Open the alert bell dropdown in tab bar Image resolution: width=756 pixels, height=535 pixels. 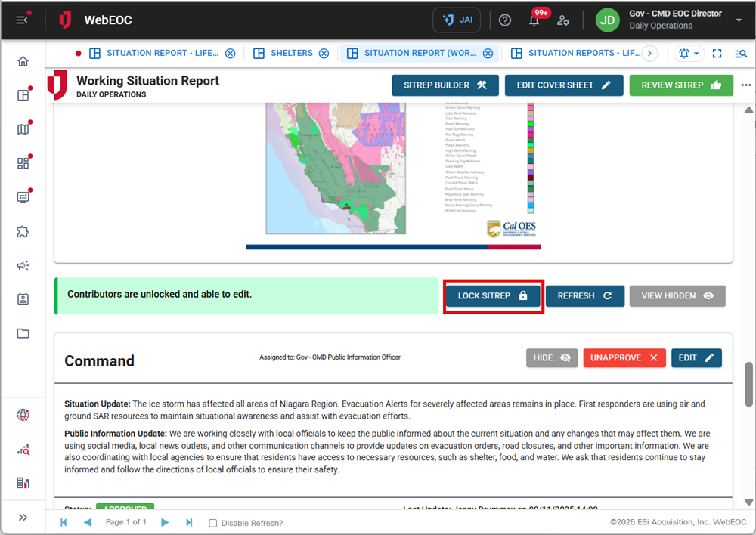(x=689, y=54)
